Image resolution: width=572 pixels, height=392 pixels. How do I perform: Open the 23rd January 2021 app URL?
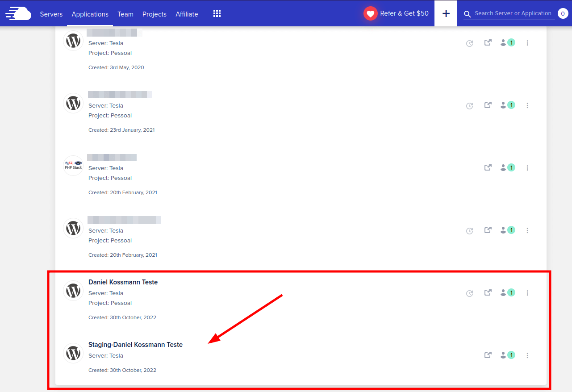[488, 105]
